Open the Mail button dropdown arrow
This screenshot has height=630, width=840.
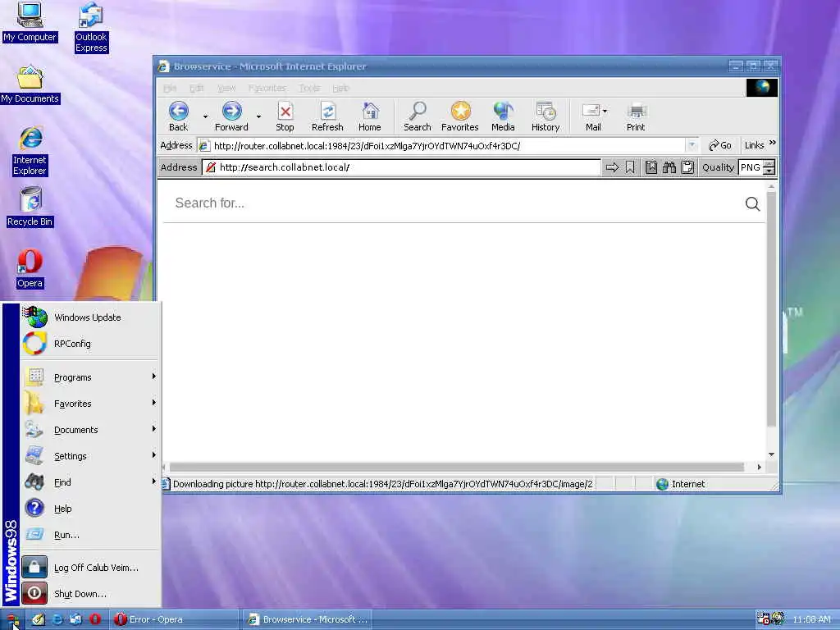pyautogui.click(x=605, y=112)
